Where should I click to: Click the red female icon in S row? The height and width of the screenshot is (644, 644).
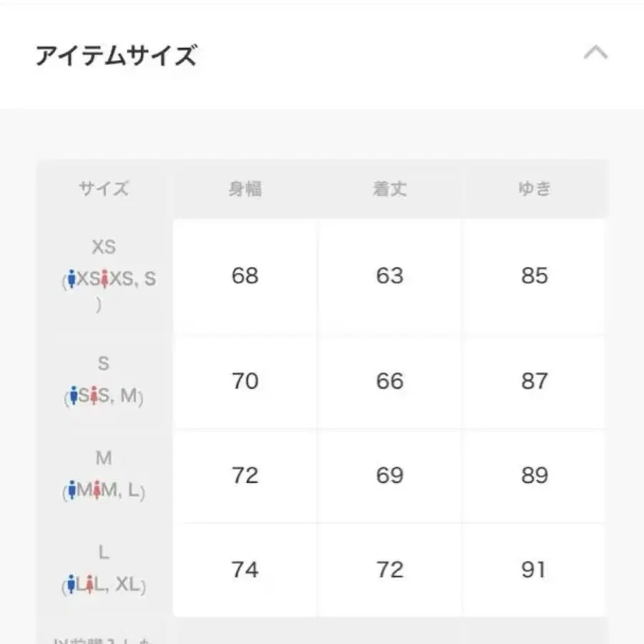(x=93, y=395)
